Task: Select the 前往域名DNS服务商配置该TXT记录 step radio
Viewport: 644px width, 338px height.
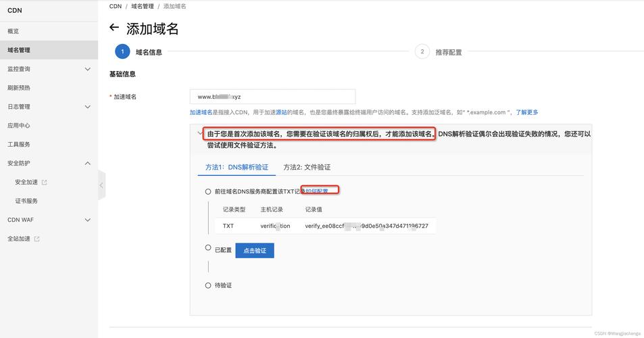Action: coord(208,192)
